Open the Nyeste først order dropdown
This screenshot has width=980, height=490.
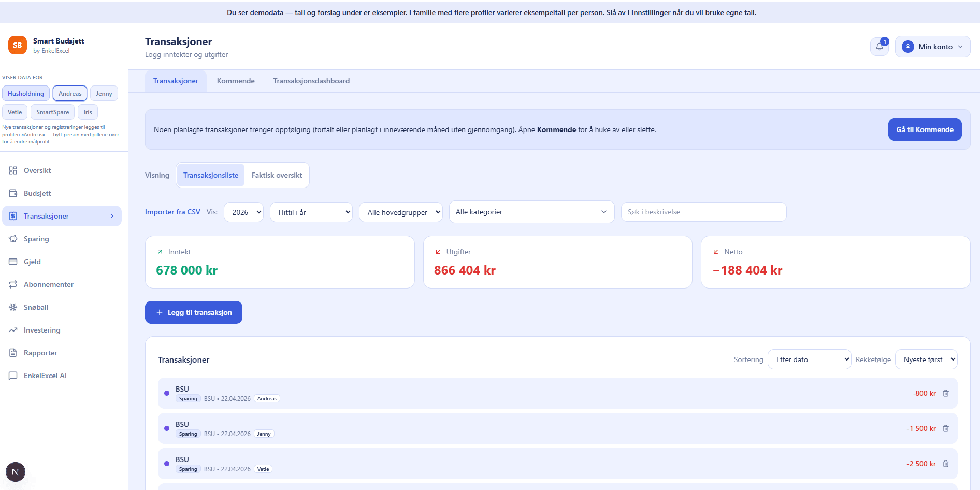coord(927,359)
